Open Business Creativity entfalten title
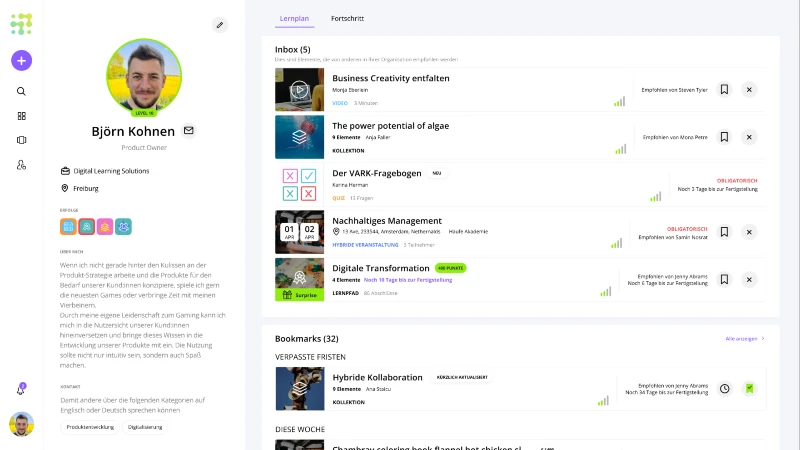 (391, 78)
